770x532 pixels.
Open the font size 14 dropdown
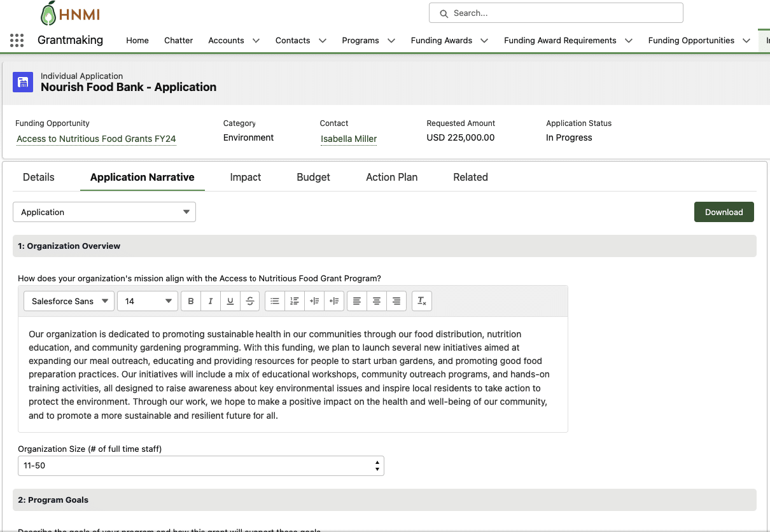click(x=148, y=301)
